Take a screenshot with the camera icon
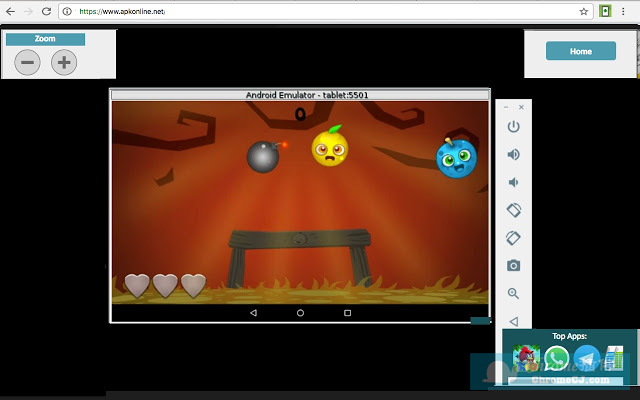The height and width of the screenshot is (400, 640). (513, 266)
